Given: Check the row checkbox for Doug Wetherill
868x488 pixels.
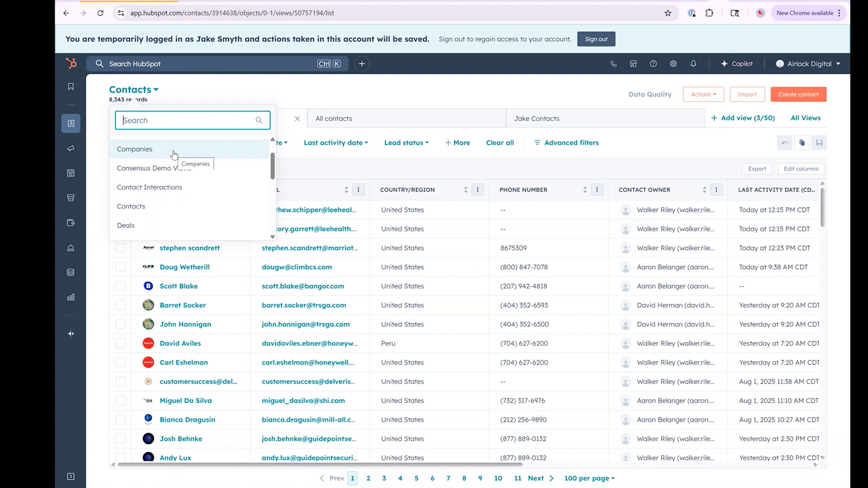Looking at the screenshot, I should [x=120, y=267].
